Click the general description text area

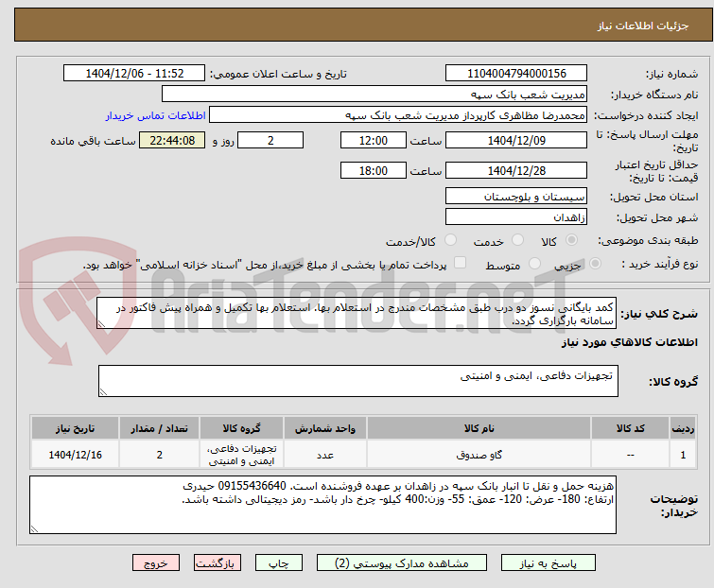pyautogui.click(x=357, y=313)
